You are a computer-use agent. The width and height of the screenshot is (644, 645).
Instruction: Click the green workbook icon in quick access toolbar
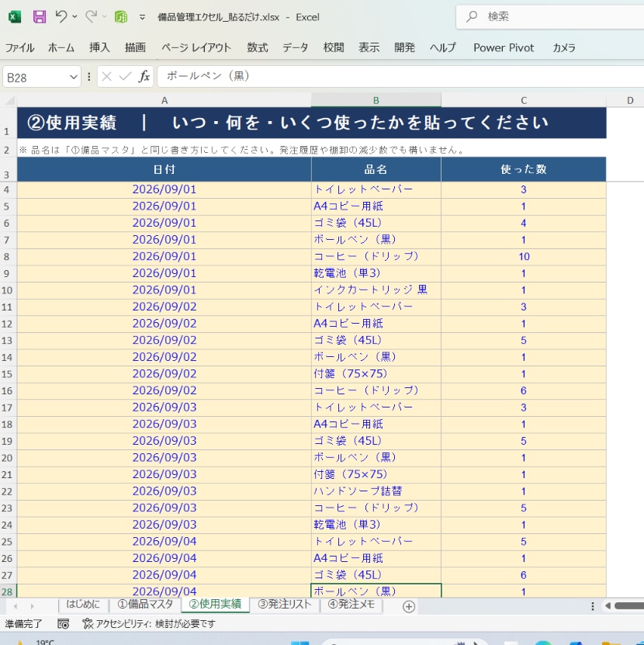121,17
